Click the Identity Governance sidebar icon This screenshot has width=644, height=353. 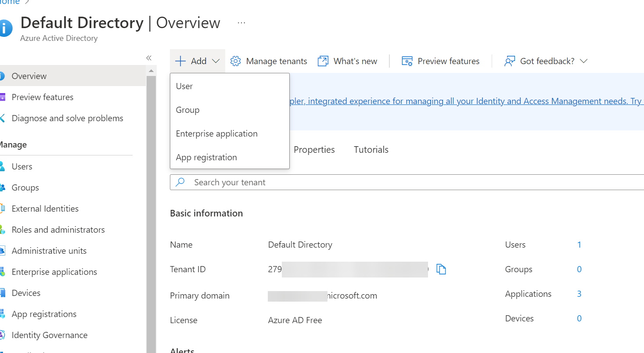click(x=2, y=335)
